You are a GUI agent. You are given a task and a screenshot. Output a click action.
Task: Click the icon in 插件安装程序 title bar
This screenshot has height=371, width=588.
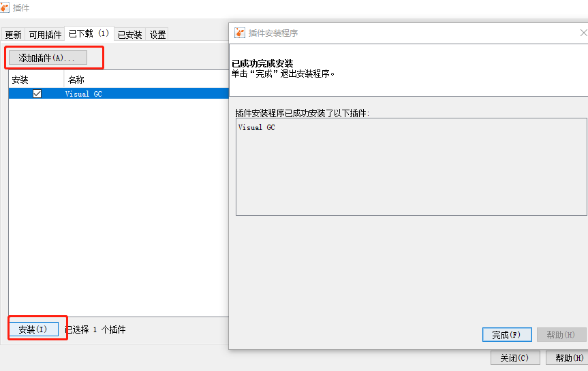coord(240,33)
